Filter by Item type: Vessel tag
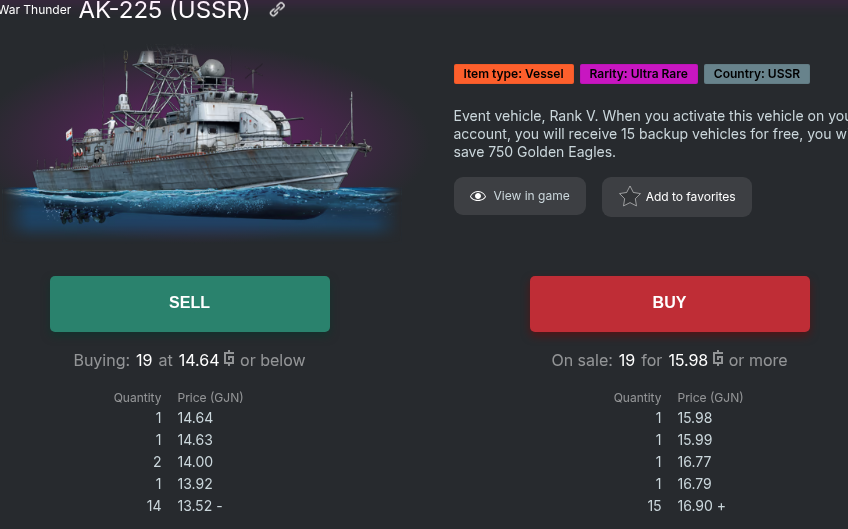Viewport: 848px width, 529px height. 513,74
